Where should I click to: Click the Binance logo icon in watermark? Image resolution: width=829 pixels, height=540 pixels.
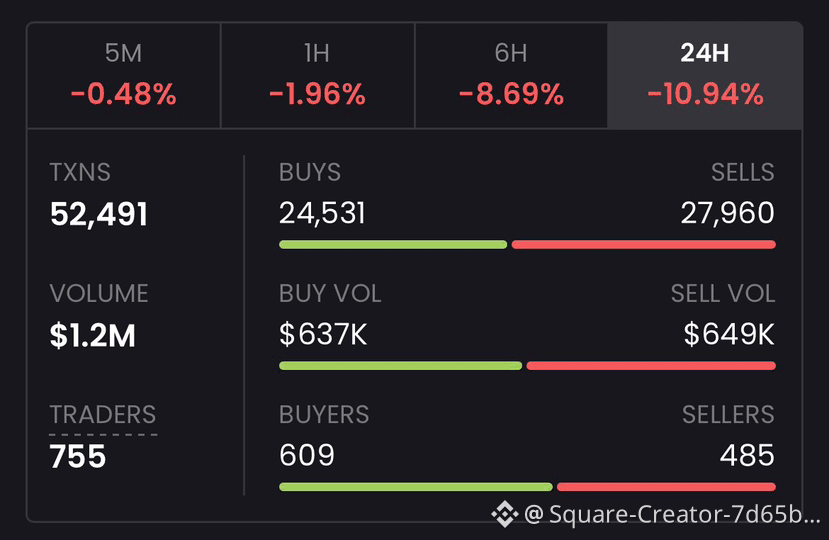[x=504, y=514]
